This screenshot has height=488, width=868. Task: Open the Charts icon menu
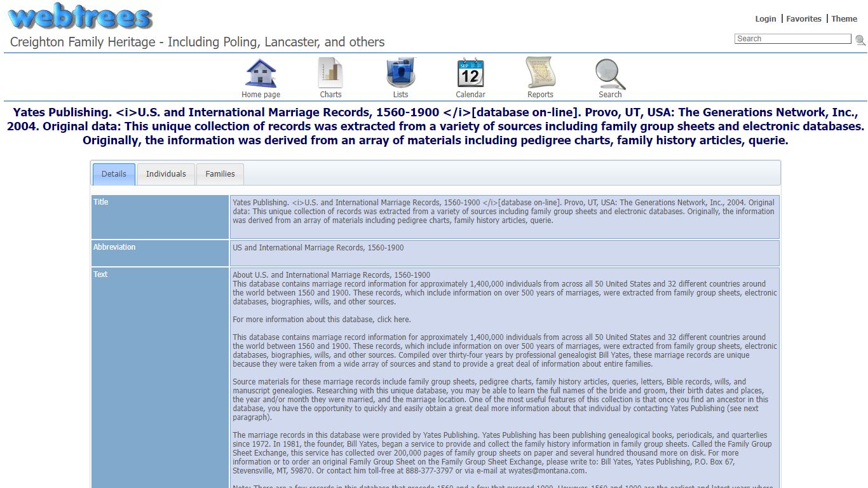[330, 73]
